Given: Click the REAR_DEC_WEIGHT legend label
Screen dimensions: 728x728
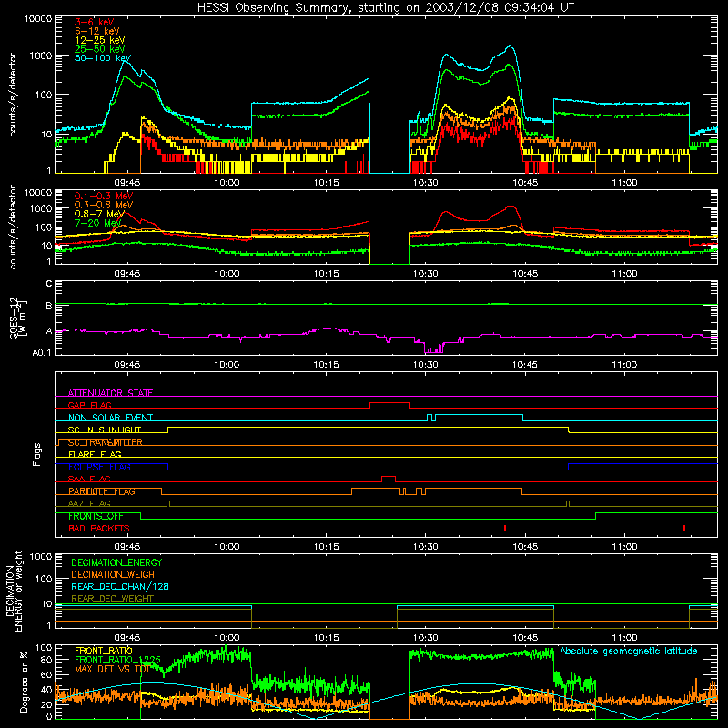Looking at the screenshot, I should point(112,599).
